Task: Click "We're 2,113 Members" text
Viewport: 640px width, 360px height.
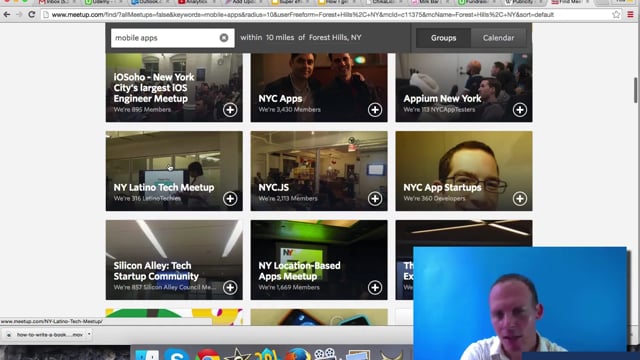Action: tap(288, 198)
